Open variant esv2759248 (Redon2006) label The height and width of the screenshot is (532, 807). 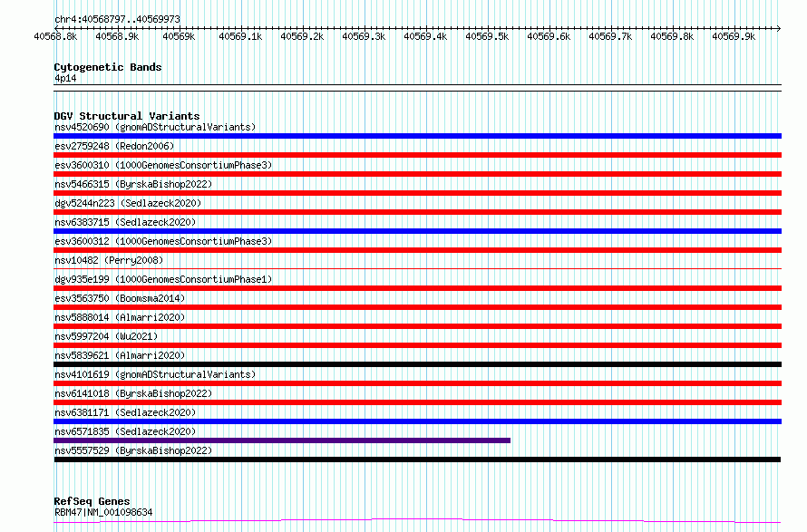pos(114,146)
